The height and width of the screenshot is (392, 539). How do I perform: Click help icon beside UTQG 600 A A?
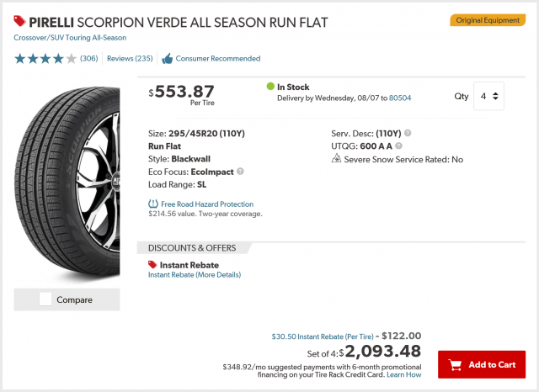[398, 146]
